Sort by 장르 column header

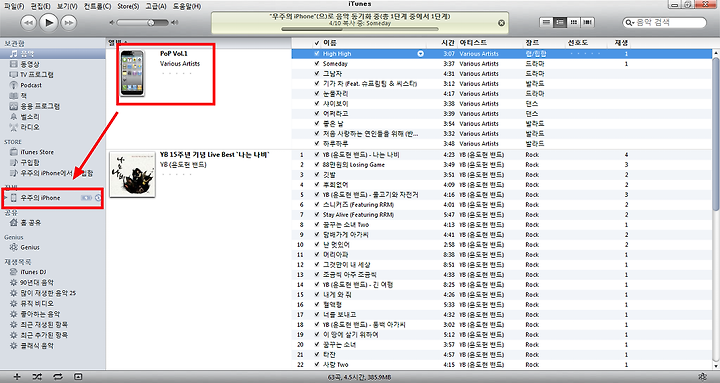(x=544, y=43)
